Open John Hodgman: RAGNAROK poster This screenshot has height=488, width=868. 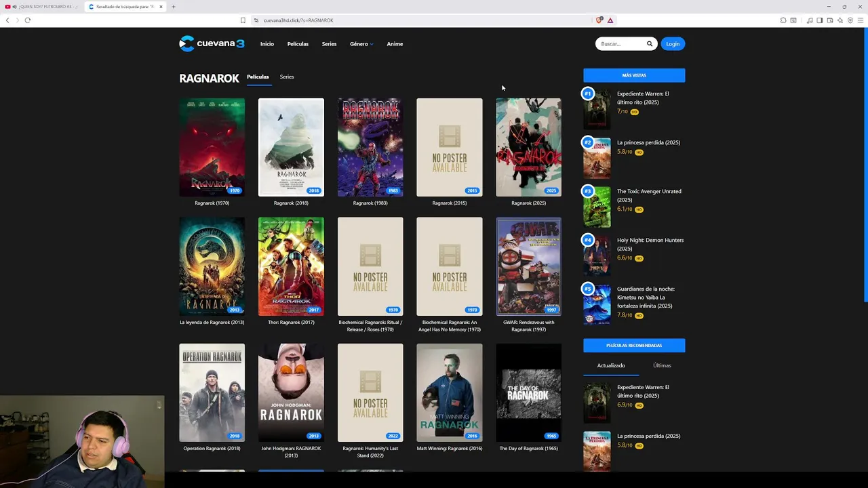coord(291,392)
